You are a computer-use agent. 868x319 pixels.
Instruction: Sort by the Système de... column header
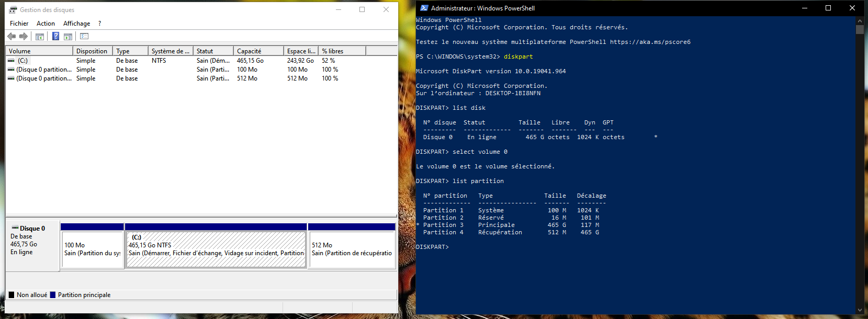click(x=171, y=51)
